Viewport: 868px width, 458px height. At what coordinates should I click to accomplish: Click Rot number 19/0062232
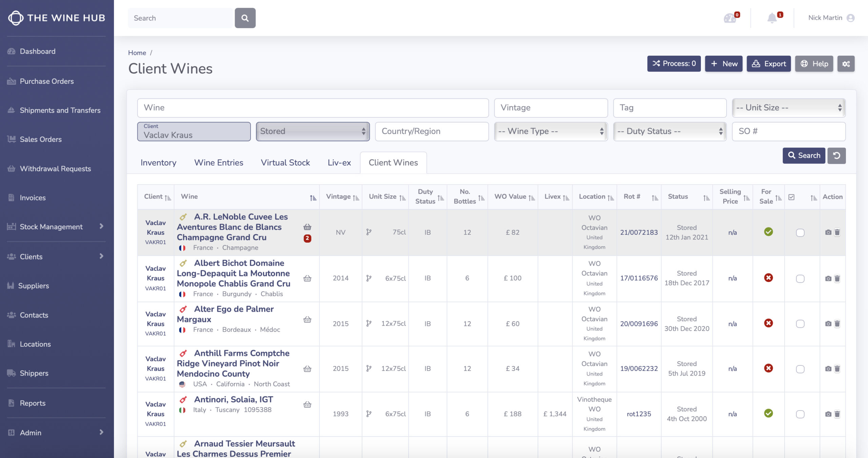point(639,368)
